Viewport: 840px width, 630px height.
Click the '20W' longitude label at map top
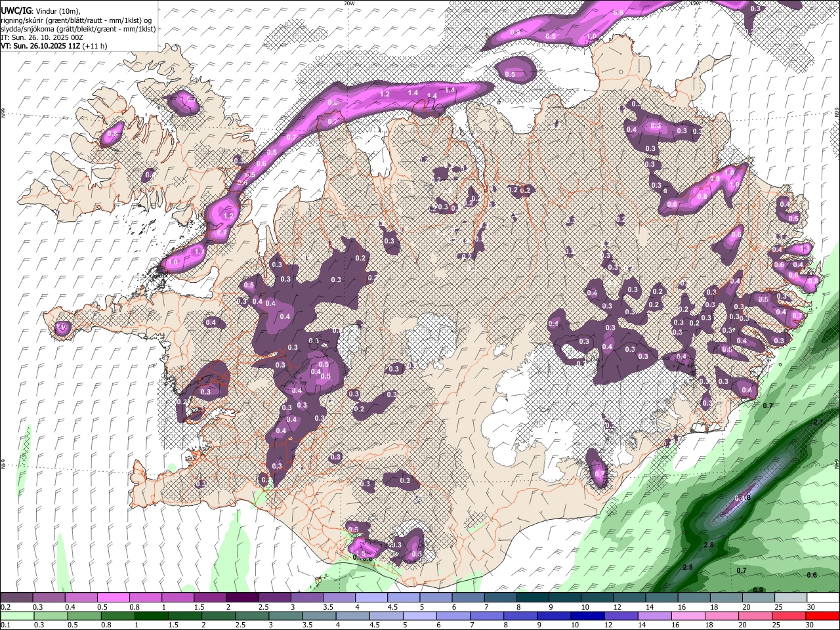349,3
